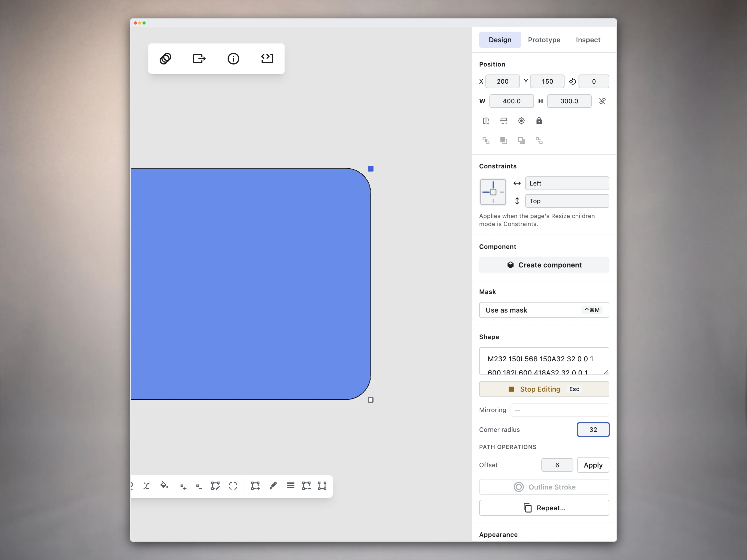This screenshot has height=560, width=747.
Task: Click the bring-forward layer order icon
Action: click(x=503, y=140)
